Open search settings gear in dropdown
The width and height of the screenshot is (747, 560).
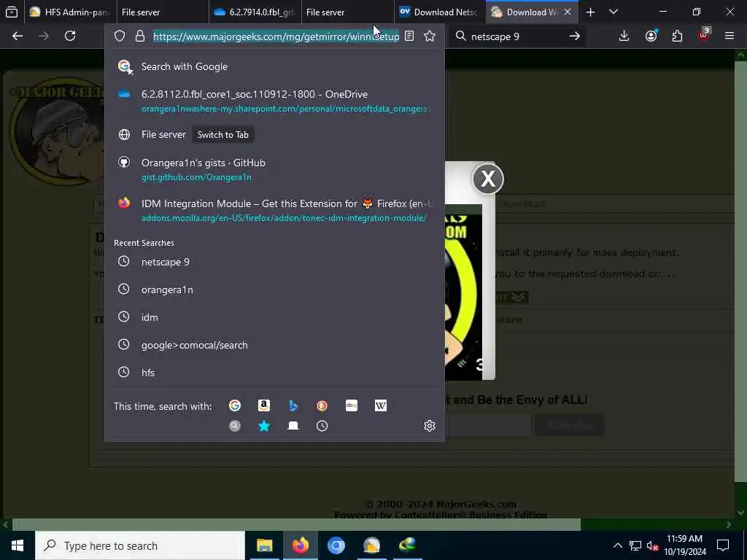(x=430, y=426)
